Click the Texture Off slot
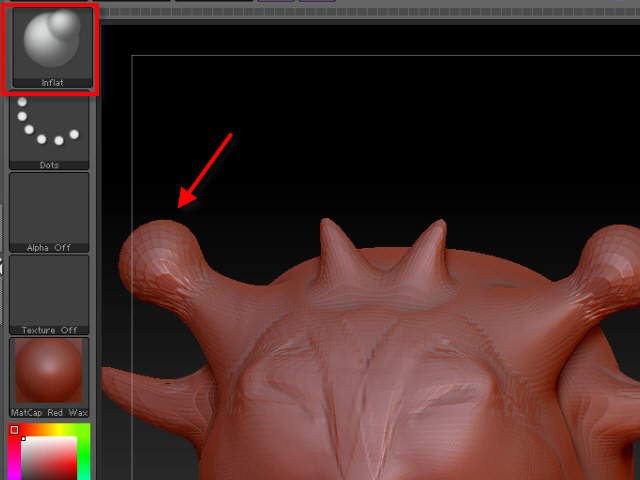The width and height of the screenshot is (640, 480). click(49, 295)
